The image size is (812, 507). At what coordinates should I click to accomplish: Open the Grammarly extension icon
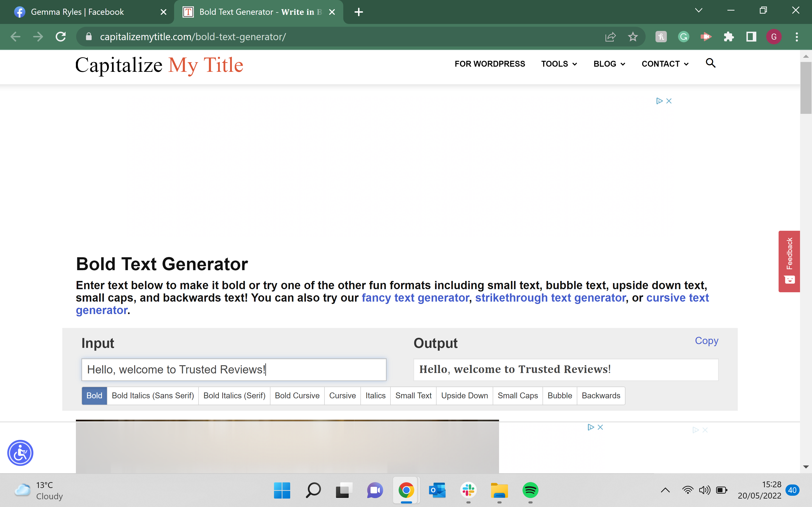tap(683, 37)
